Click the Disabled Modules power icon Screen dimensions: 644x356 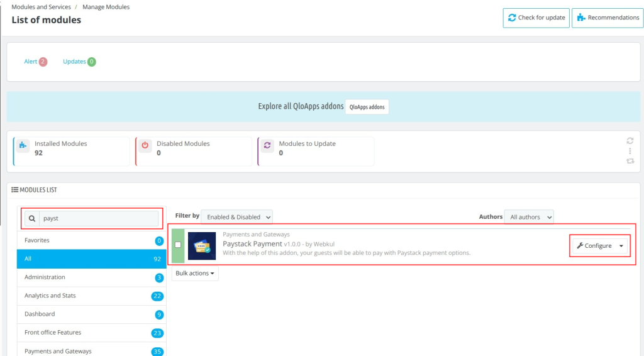point(145,145)
